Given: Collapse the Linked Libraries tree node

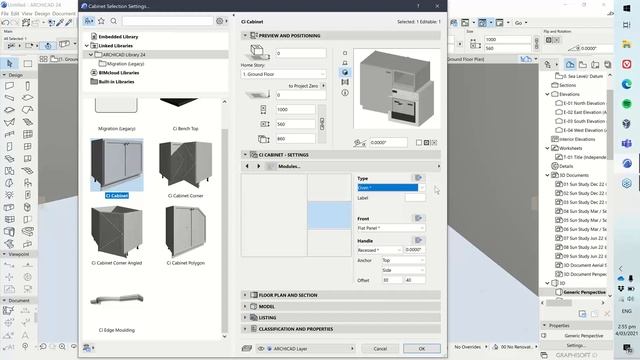Looking at the screenshot, I should point(87,46).
